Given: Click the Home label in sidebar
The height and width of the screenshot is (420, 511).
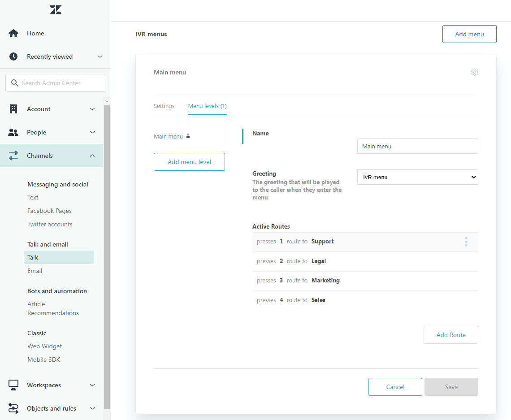Looking at the screenshot, I should [35, 33].
